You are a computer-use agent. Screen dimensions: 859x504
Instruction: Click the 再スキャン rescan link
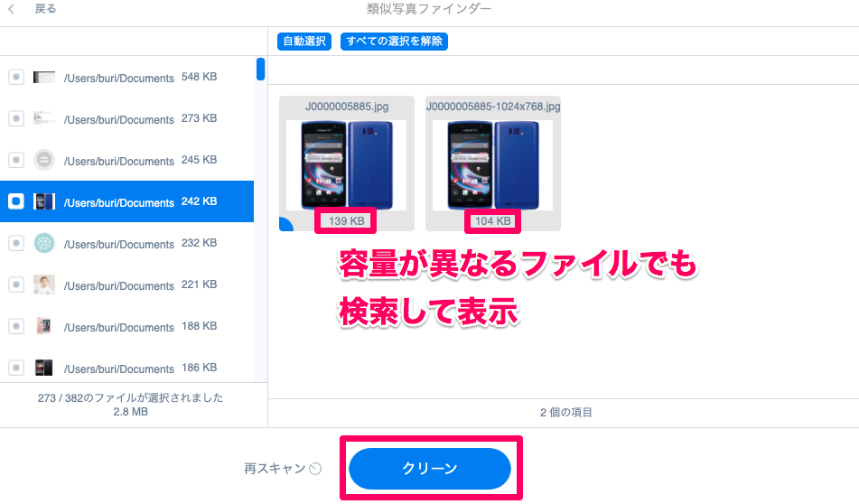275,469
